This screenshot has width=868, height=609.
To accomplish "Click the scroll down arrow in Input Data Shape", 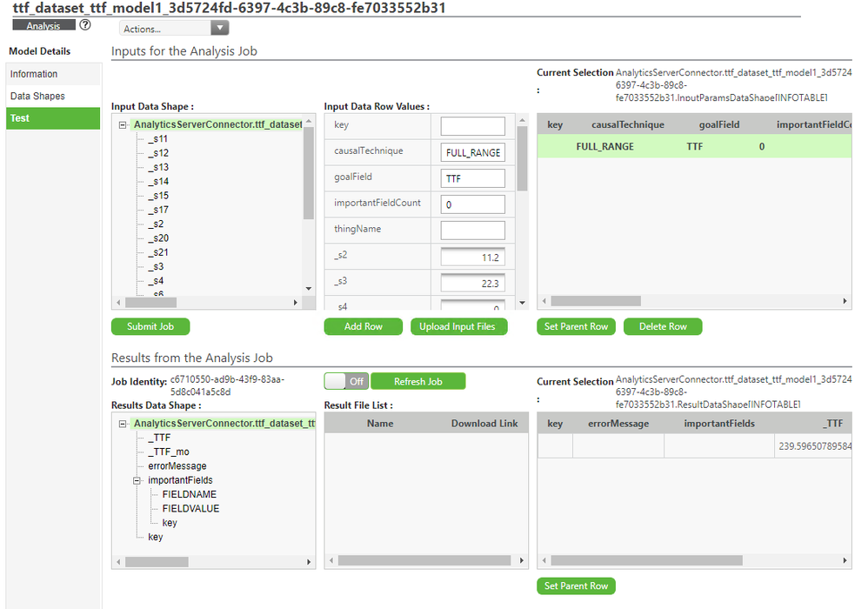I will click(308, 288).
